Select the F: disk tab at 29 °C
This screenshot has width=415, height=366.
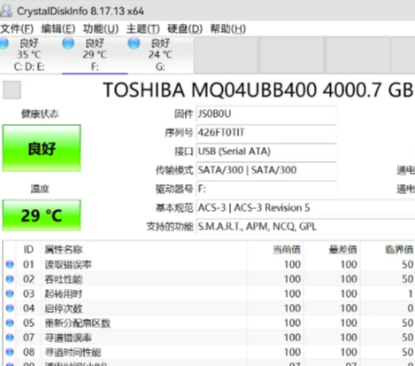[95, 55]
